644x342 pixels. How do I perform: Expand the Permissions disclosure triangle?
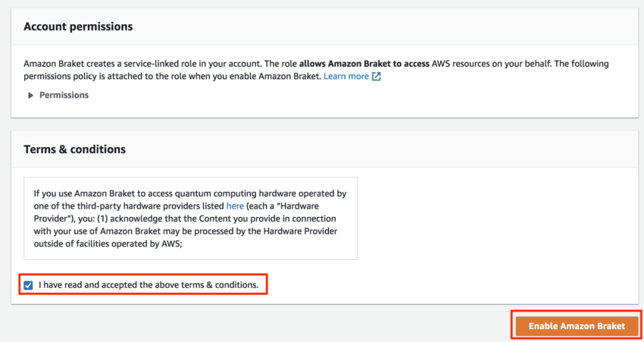(30, 96)
